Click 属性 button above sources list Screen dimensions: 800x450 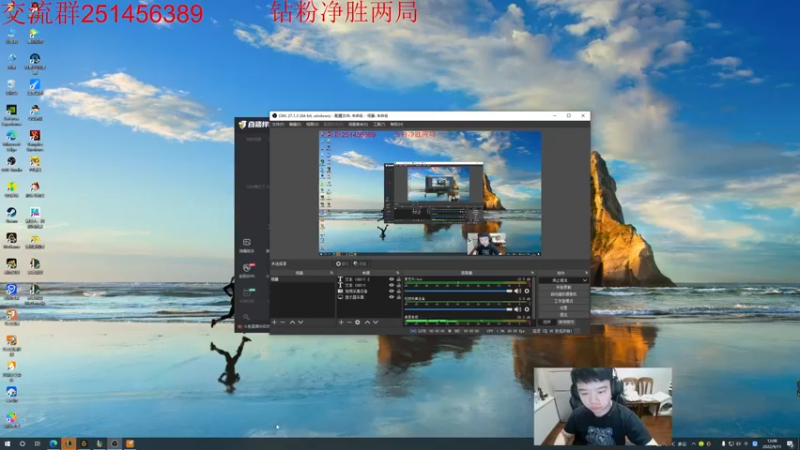tap(342, 264)
